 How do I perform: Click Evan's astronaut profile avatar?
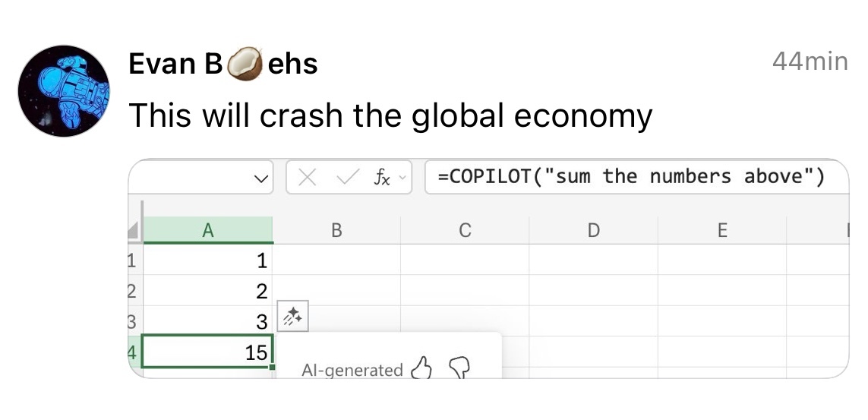coord(64,90)
